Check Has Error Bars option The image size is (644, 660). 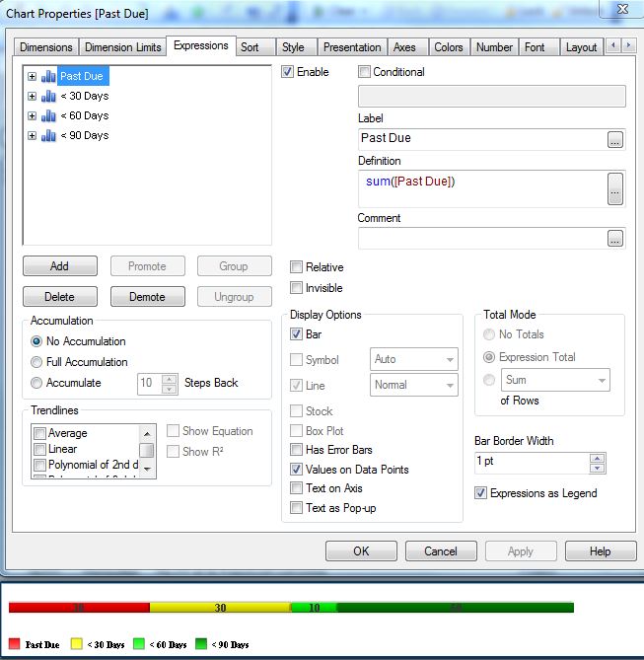(x=296, y=450)
